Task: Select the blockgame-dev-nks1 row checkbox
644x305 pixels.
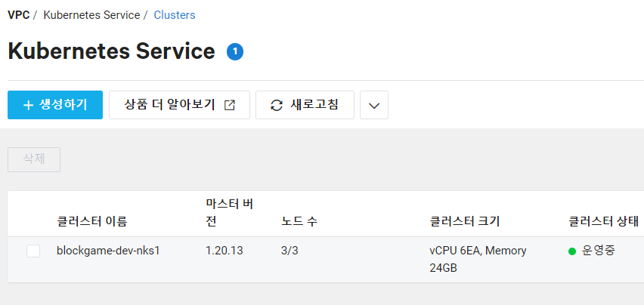Action: [33, 251]
